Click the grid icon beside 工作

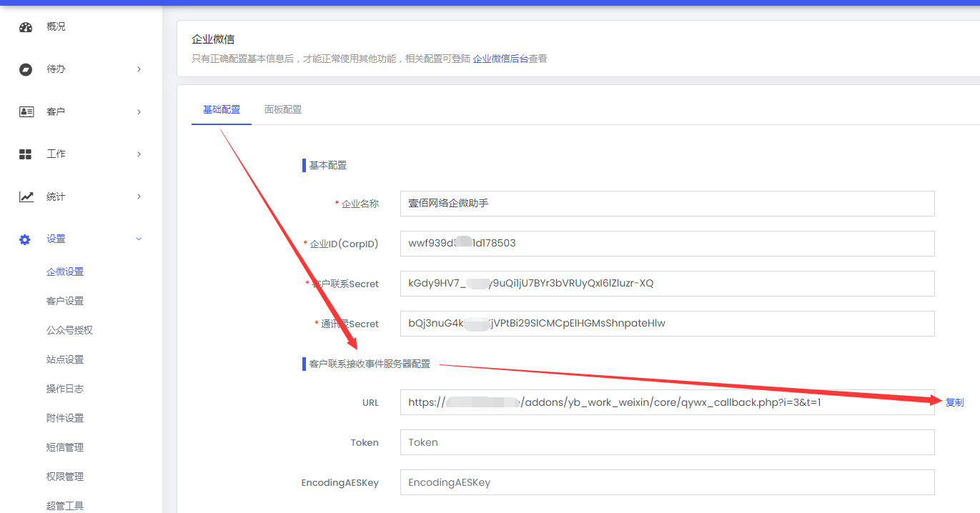(26, 154)
